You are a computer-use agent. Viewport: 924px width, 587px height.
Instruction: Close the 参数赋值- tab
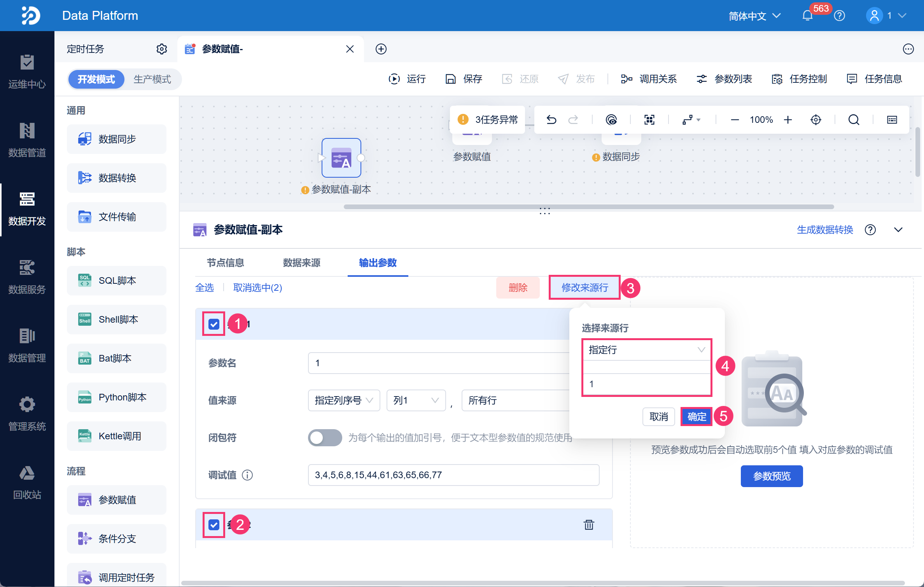click(x=350, y=49)
